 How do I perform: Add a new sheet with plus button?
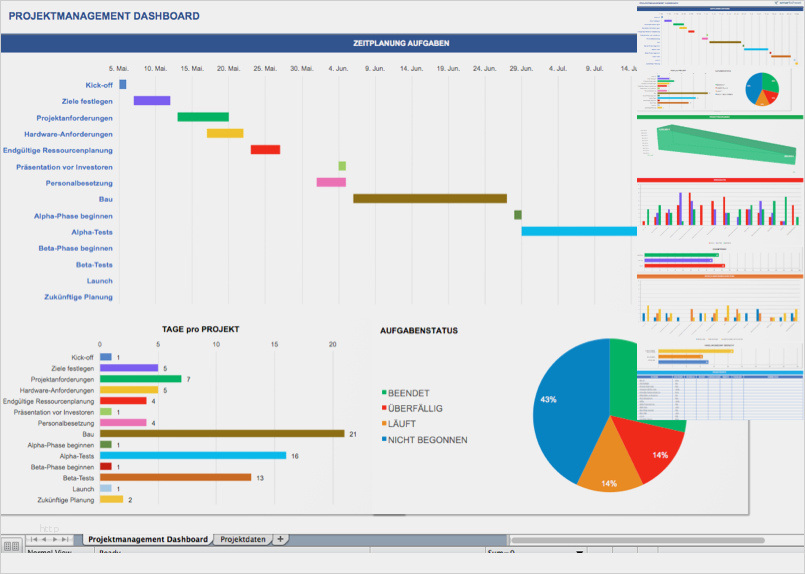click(x=280, y=539)
